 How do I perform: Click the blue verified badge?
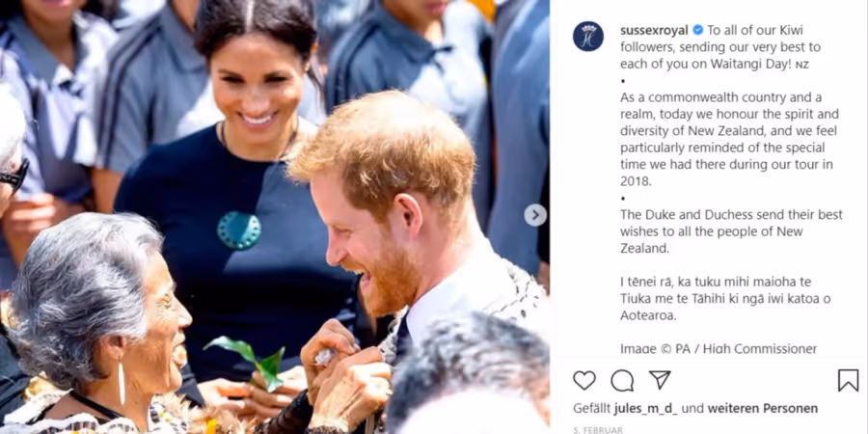pyautogui.click(x=698, y=30)
